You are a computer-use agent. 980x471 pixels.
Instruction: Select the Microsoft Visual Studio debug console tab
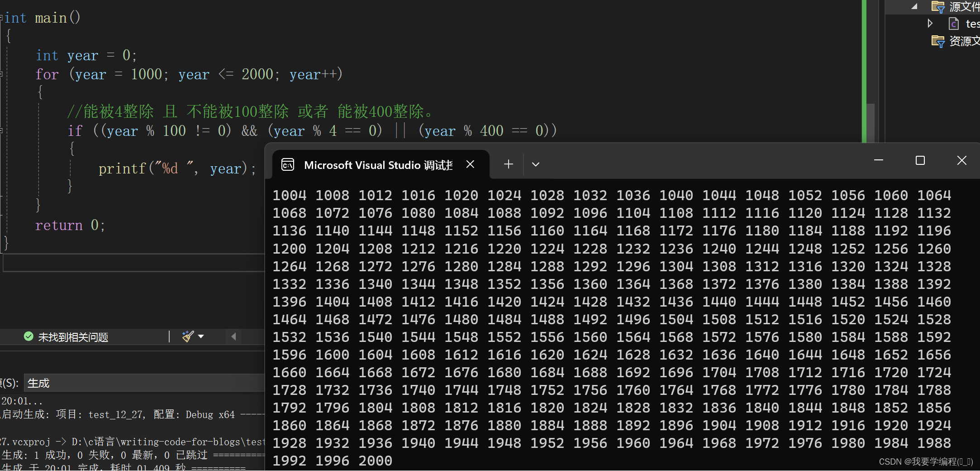(x=381, y=165)
